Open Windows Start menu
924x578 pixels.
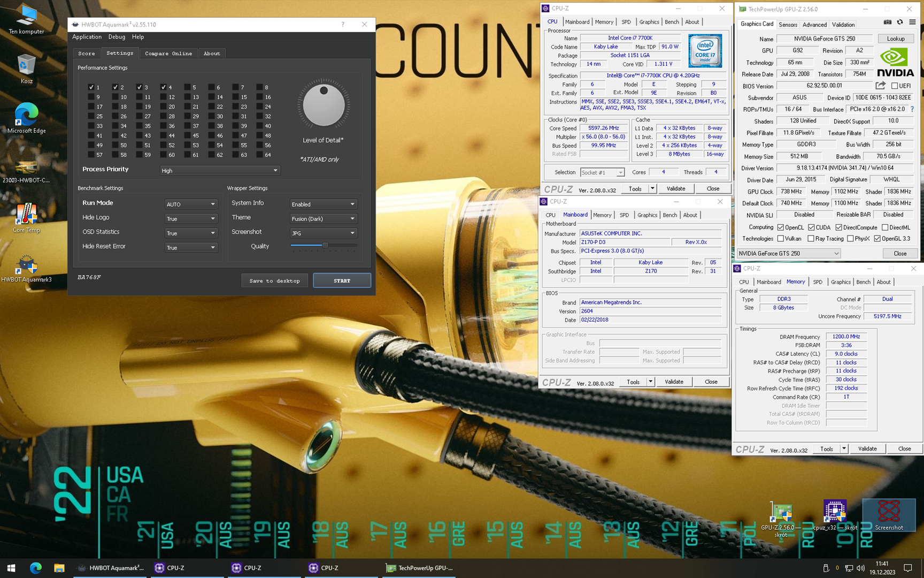(x=11, y=568)
